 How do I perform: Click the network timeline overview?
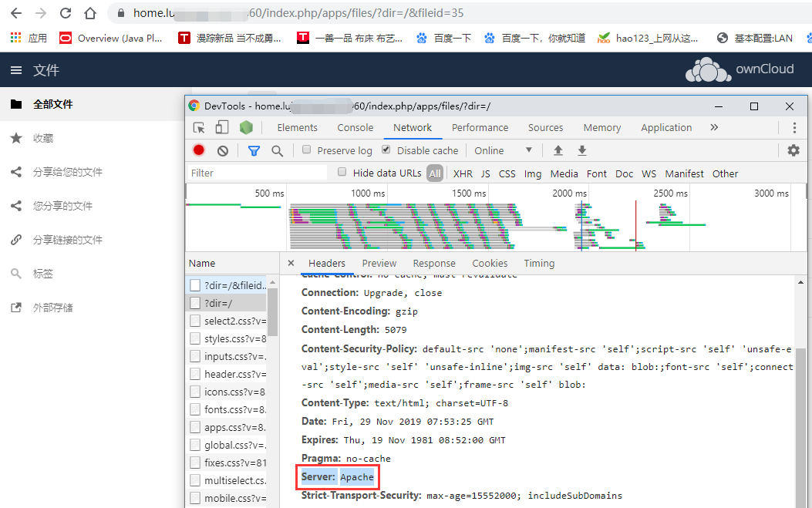495,218
